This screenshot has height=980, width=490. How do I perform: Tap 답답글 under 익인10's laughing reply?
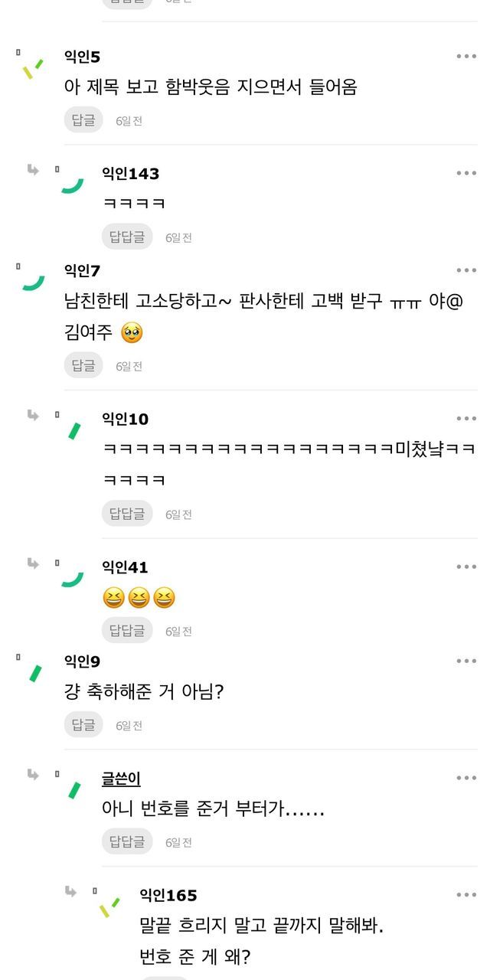tap(127, 514)
